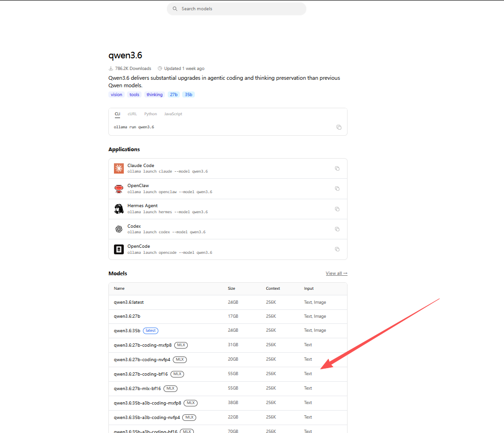Click the 38GB size cell
The image size is (504, 433).
click(x=233, y=403)
